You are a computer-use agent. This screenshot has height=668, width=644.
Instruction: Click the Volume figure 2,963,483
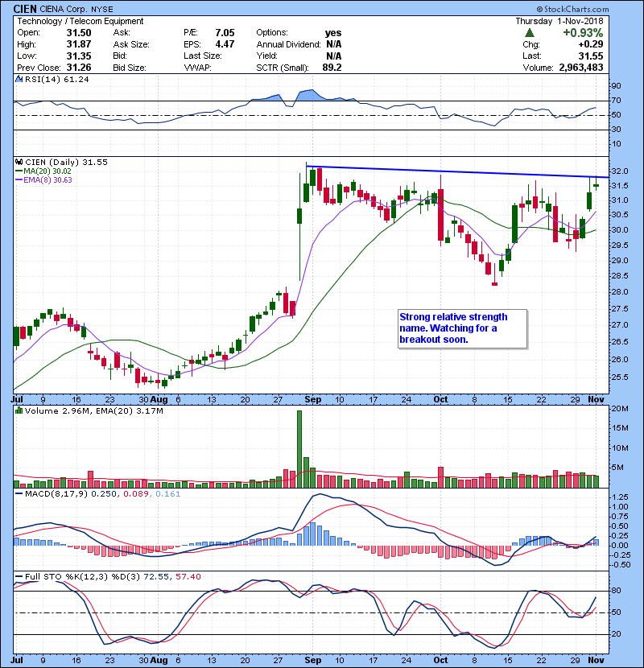point(580,68)
